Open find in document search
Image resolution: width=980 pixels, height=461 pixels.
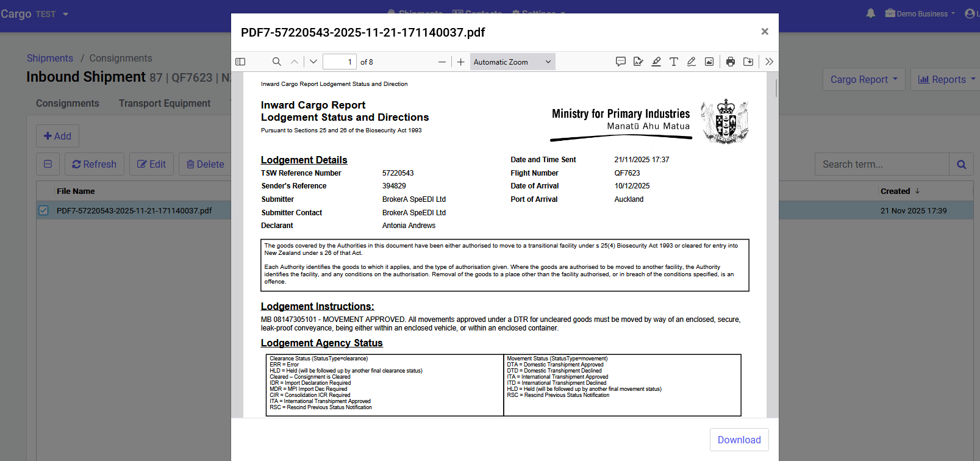277,62
